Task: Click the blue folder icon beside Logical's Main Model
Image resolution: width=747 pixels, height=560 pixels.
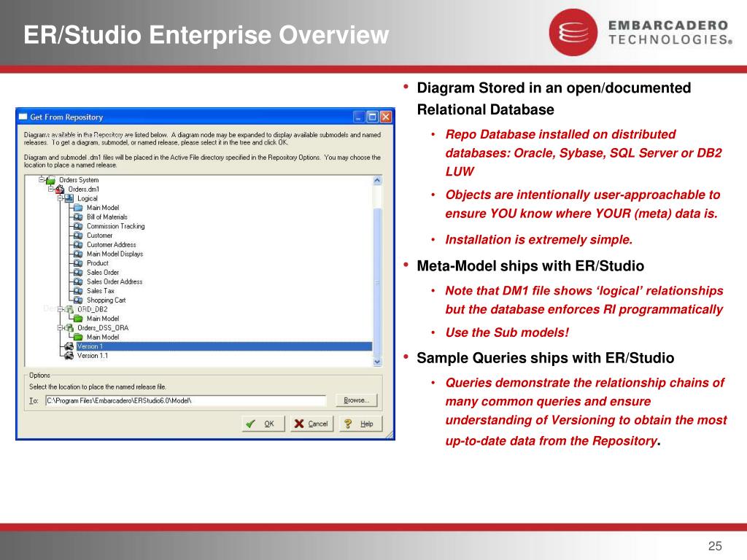Action: point(78,208)
